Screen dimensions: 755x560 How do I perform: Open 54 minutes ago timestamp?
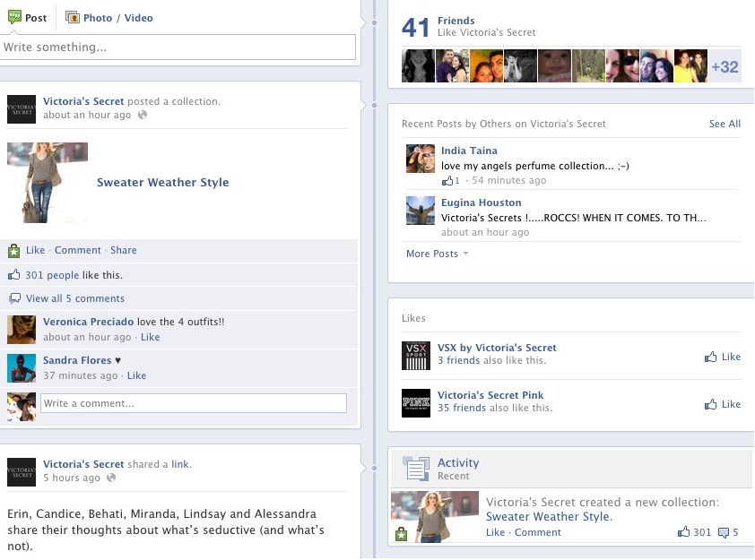(509, 180)
